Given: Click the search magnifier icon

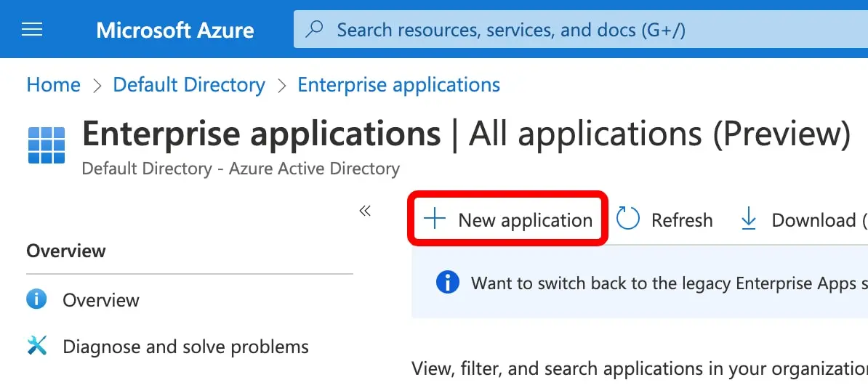Looking at the screenshot, I should coord(315,29).
